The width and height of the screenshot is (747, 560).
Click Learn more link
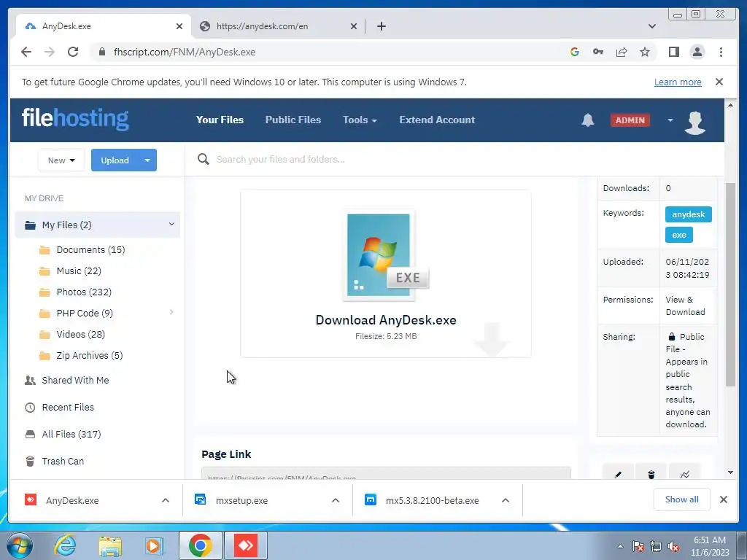tap(678, 82)
